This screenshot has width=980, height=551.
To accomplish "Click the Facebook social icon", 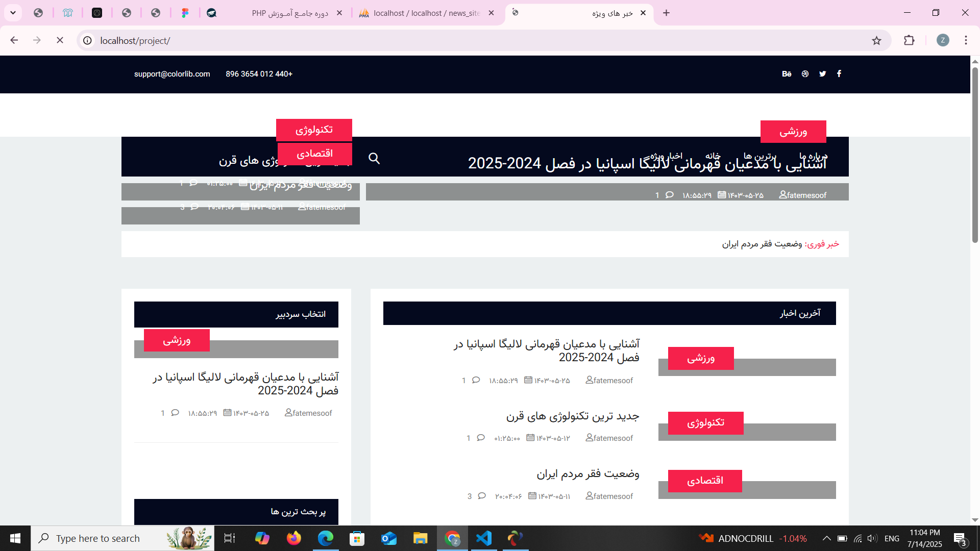I will (839, 74).
